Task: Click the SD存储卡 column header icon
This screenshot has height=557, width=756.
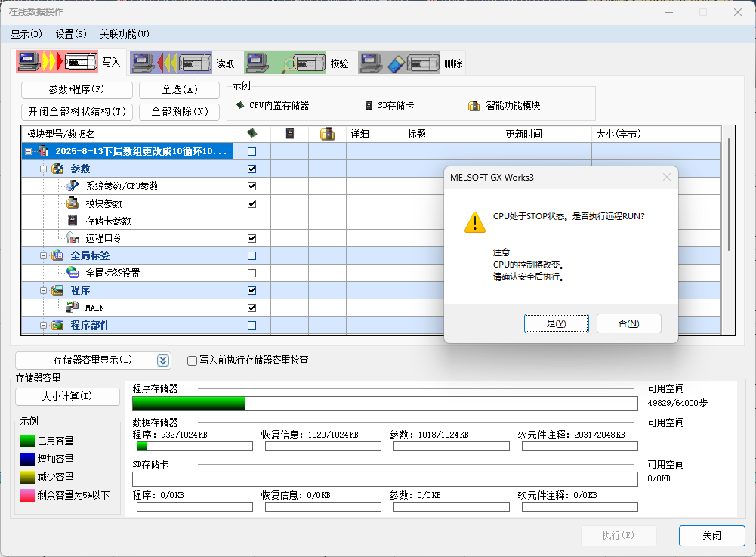Action: 289,134
